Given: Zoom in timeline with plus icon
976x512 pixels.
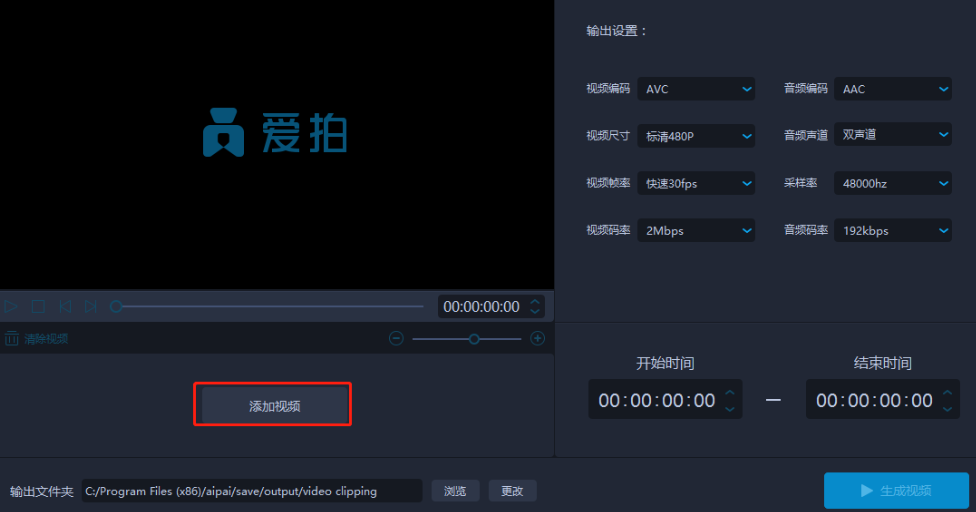Looking at the screenshot, I should [538, 338].
